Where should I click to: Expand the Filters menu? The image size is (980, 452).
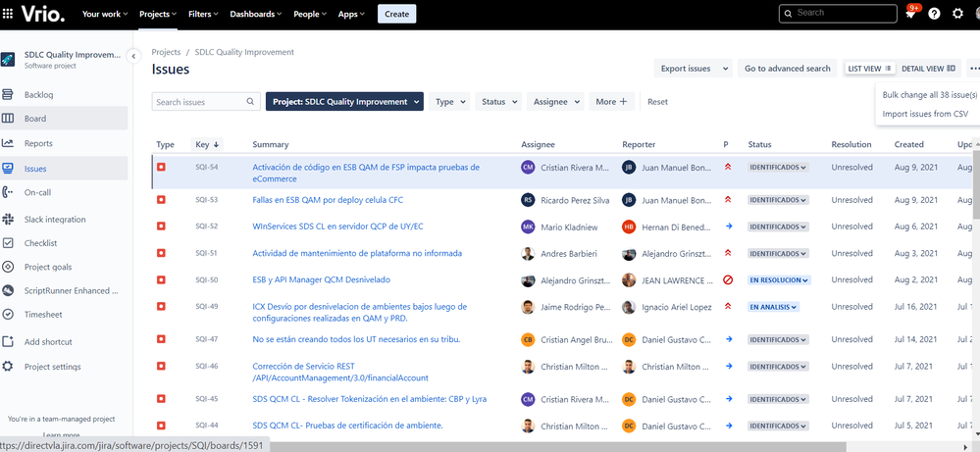[x=203, y=14]
